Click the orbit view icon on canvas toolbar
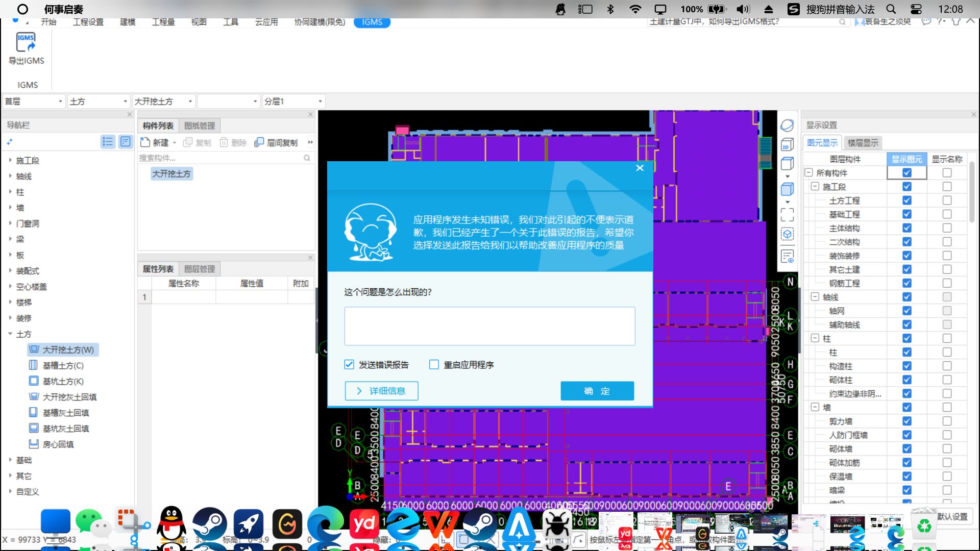Viewport: 980px width, 551px height. 787,126
